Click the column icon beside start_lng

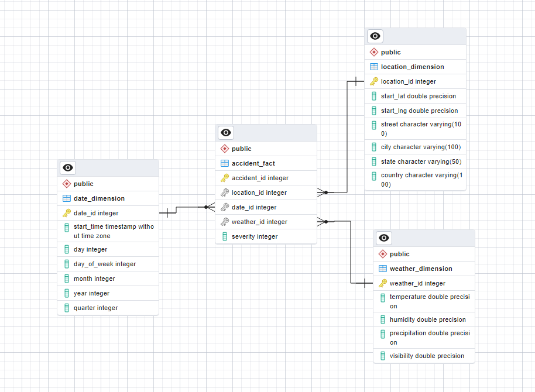pos(374,111)
